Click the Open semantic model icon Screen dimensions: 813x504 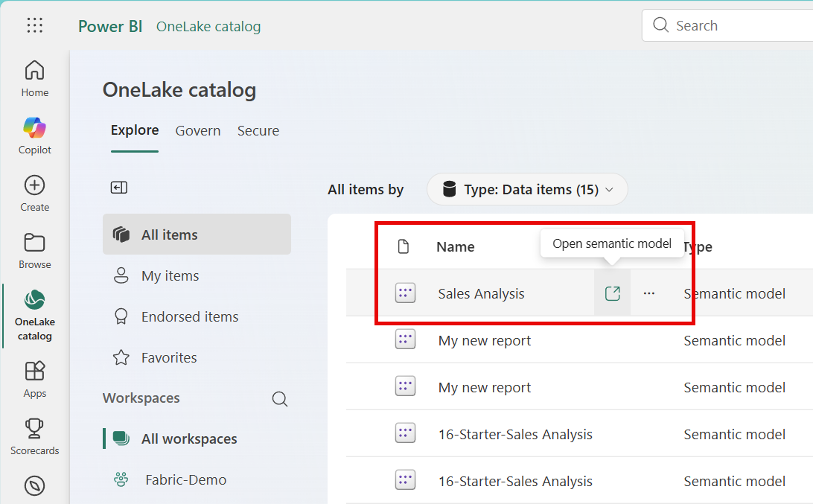click(612, 293)
